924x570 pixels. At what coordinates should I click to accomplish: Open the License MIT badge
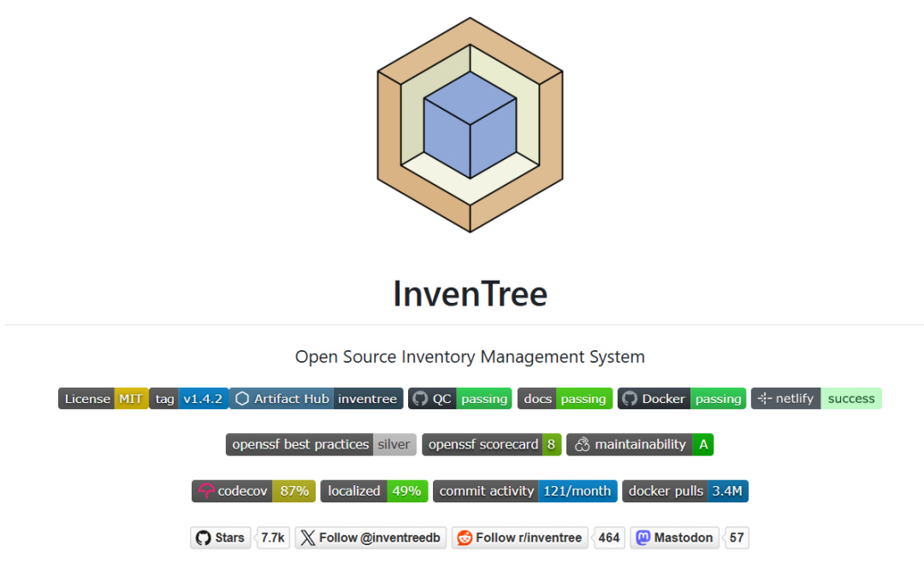pyautogui.click(x=104, y=399)
